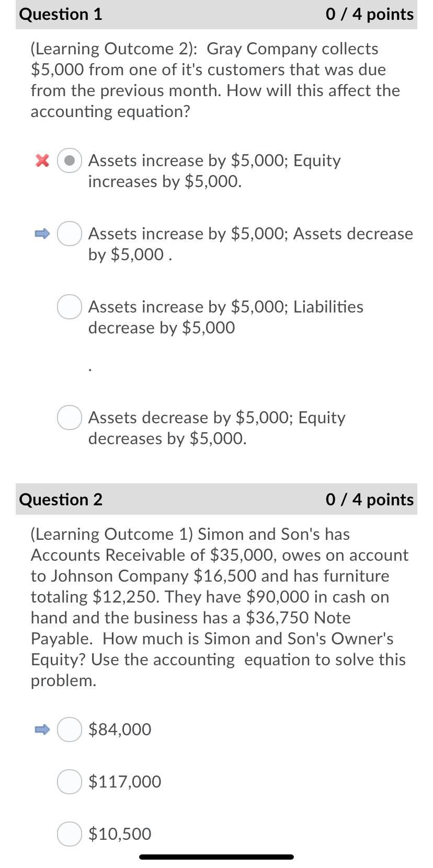Select radio 'Assets increase by $5,000; Assets decrease'
The height and width of the screenshot is (868, 433).
pyautogui.click(x=69, y=234)
